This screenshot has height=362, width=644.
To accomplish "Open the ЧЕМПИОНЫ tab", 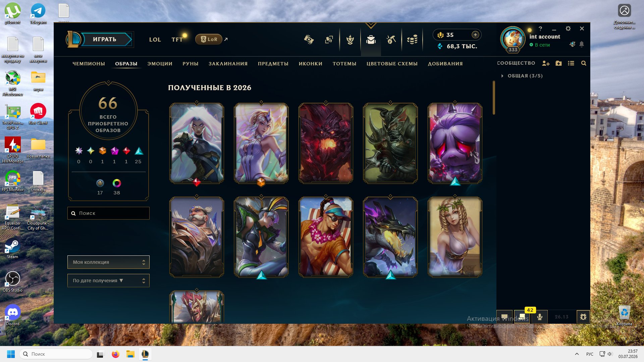I will coord(89,64).
